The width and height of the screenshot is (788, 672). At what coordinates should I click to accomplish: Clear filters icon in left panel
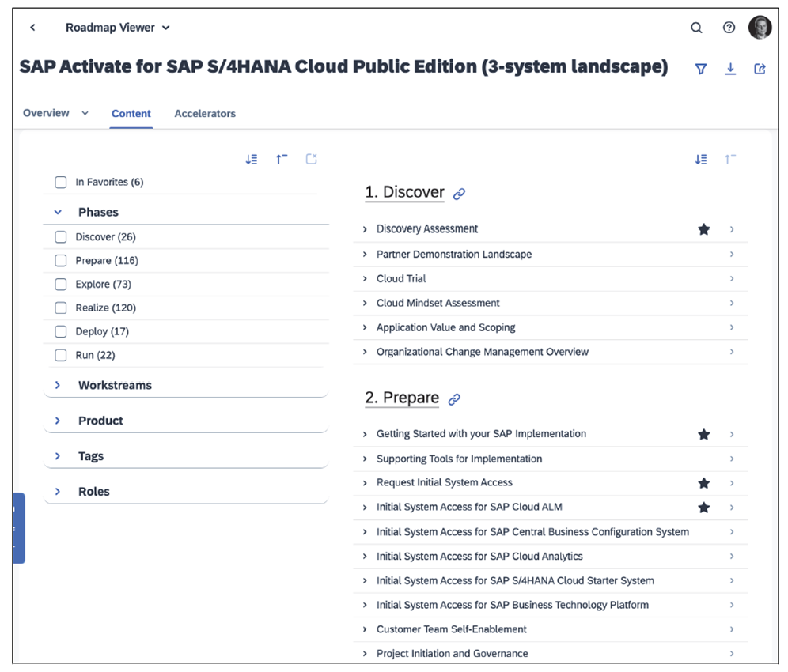[x=312, y=159]
